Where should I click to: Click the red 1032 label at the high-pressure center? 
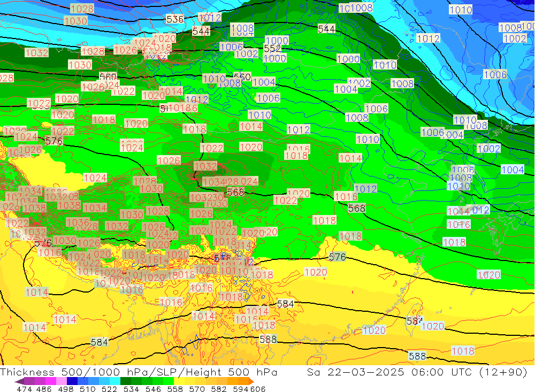click(x=205, y=166)
